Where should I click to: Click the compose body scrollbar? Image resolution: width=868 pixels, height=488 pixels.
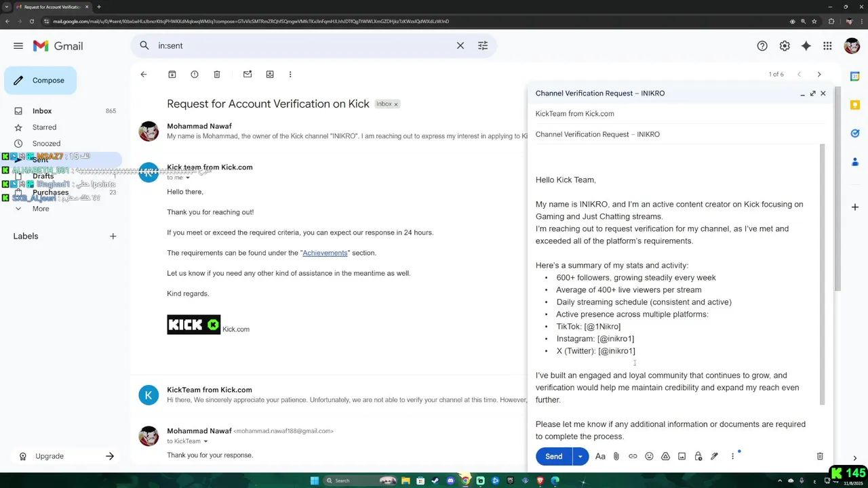point(823,274)
